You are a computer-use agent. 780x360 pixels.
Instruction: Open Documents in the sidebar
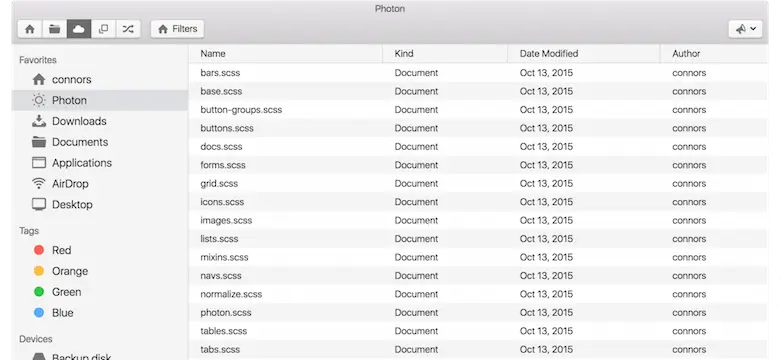(99, 142)
